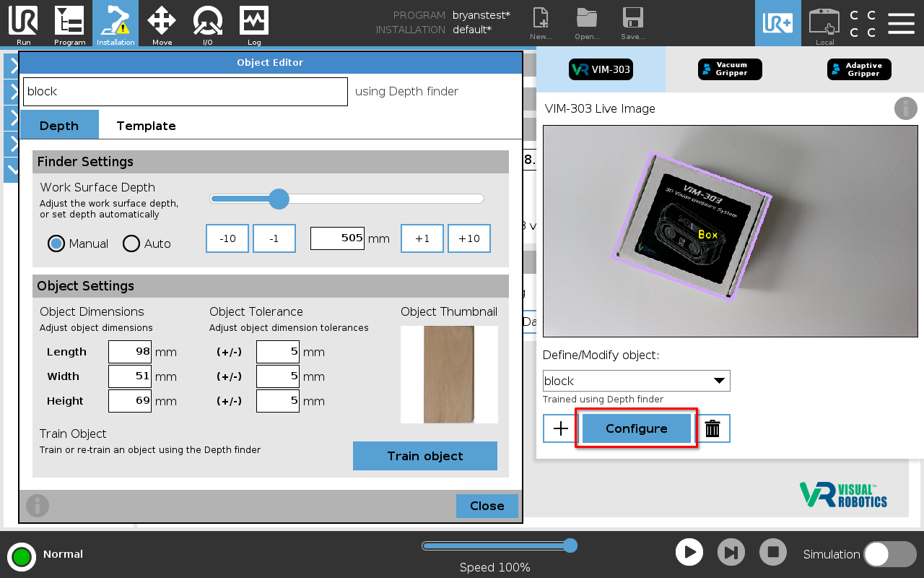Screen dimensions: 924x578
Task: Click the stop playback button
Action: [x=773, y=553]
